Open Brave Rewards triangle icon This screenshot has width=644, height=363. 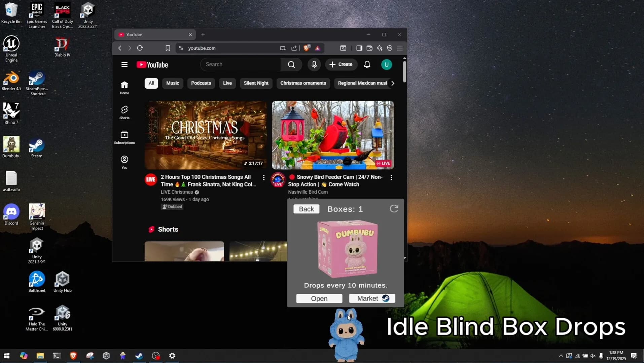tap(317, 48)
